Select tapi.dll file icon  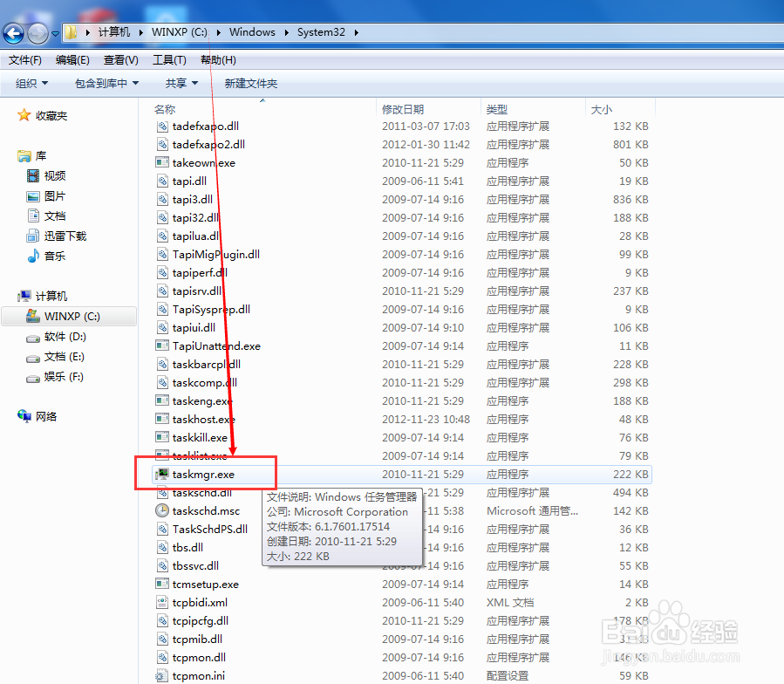[162, 181]
